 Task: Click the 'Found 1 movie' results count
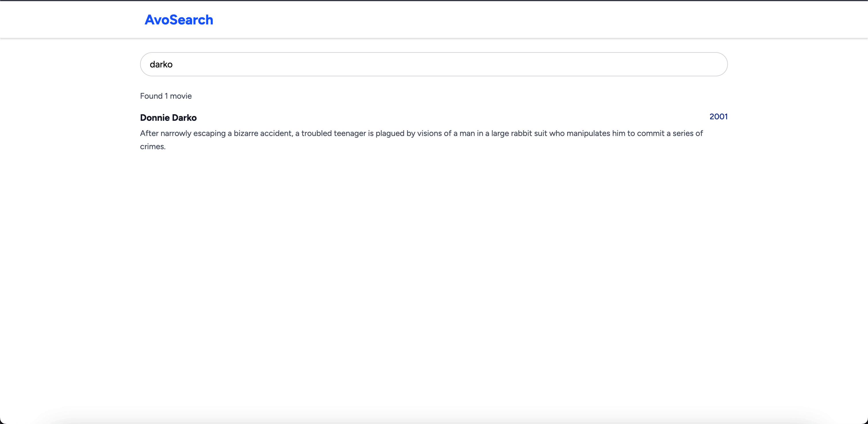(x=166, y=96)
